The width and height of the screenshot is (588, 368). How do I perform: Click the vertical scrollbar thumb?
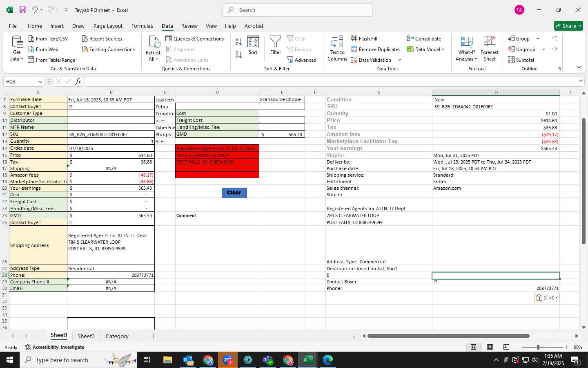pyautogui.click(x=584, y=181)
